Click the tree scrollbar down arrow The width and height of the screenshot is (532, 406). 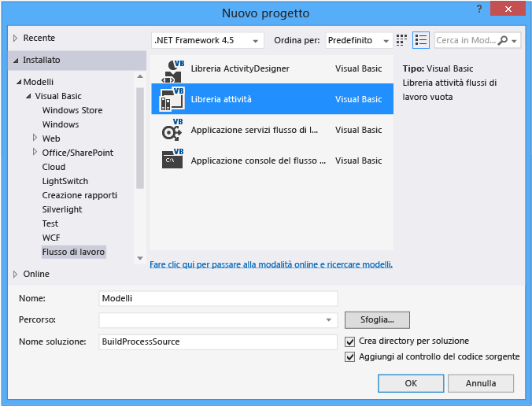point(140,258)
